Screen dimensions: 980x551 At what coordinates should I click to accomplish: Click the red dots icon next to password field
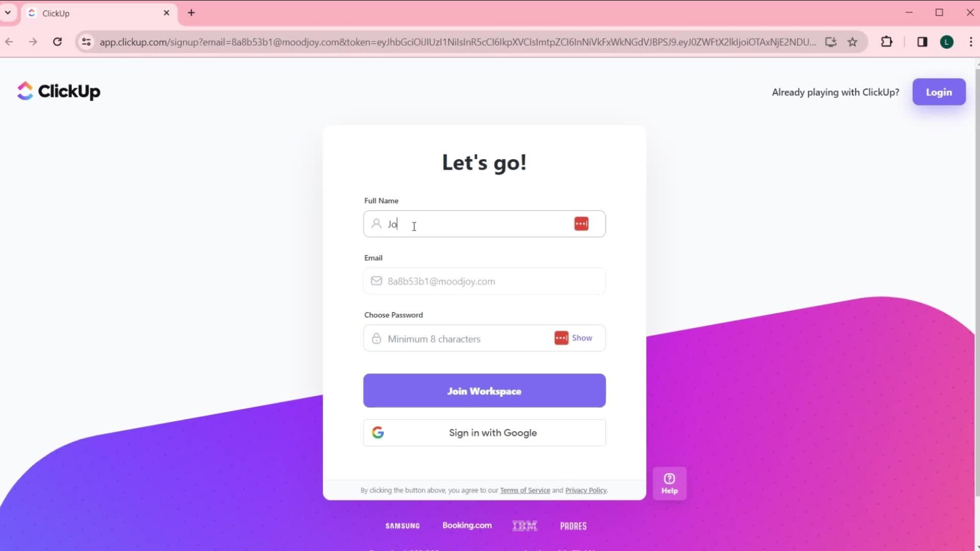click(x=561, y=338)
